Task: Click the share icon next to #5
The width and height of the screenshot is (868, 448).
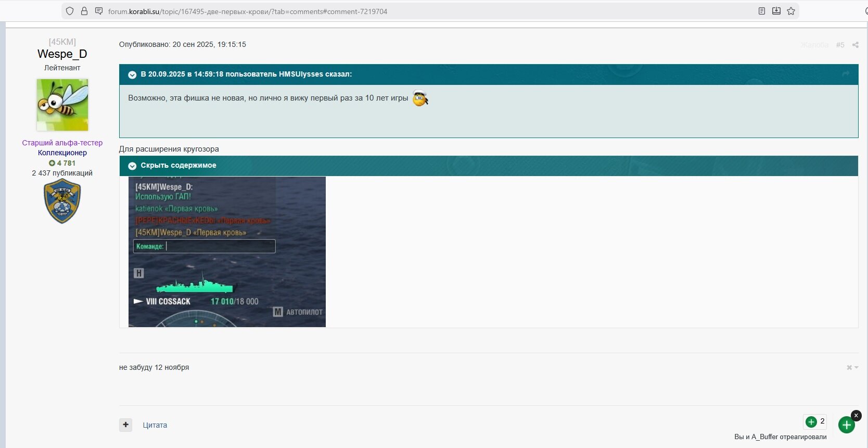Action: (855, 45)
